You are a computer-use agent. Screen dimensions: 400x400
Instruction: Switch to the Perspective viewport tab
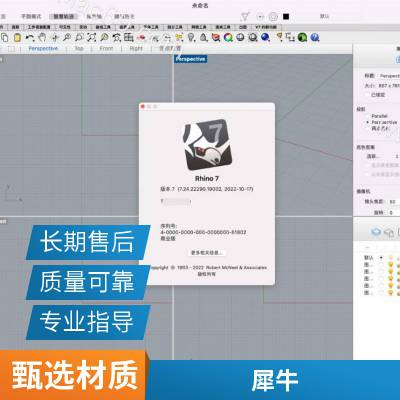tap(43, 48)
